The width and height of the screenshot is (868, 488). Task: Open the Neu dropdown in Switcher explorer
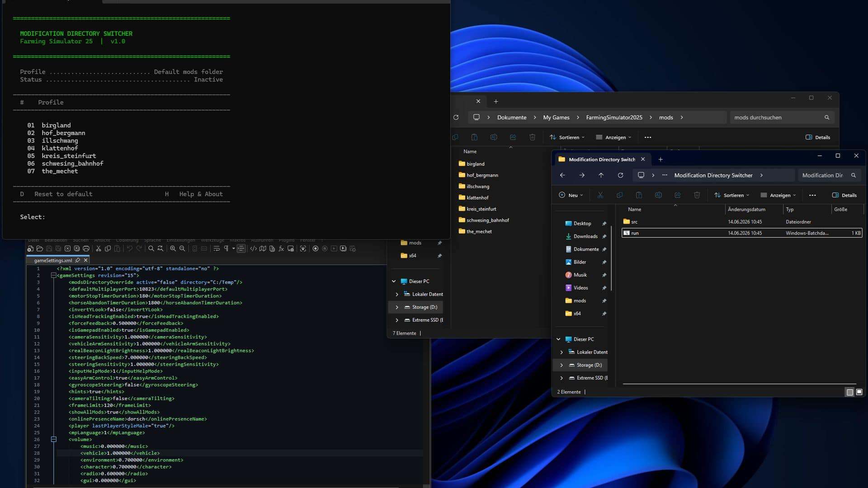tap(571, 195)
